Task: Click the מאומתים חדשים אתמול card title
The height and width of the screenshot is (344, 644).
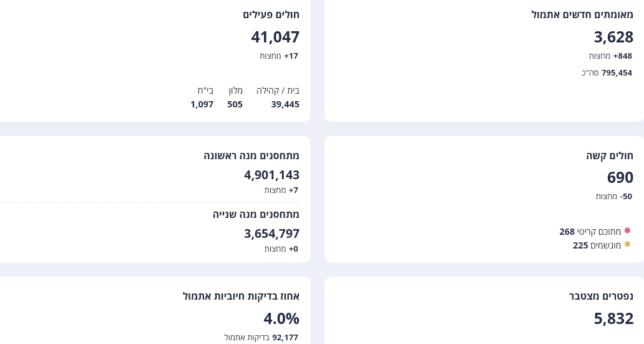Action: point(582,14)
